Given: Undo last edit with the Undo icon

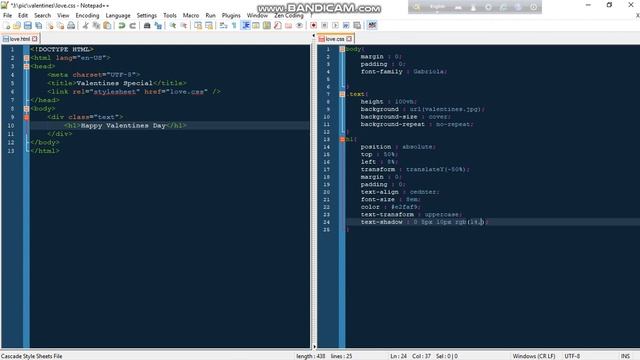Looking at the screenshot, I should [122, 25].
